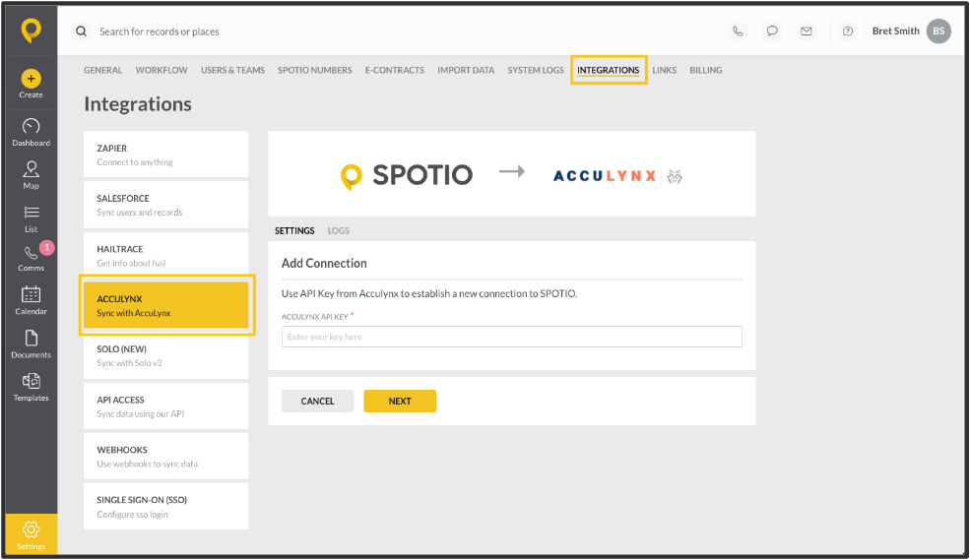Image resolution: width=970 pixels, height=560 pixels.
Task: Click the SPOTIO logo in sidebar
Action: pos(31,31)
